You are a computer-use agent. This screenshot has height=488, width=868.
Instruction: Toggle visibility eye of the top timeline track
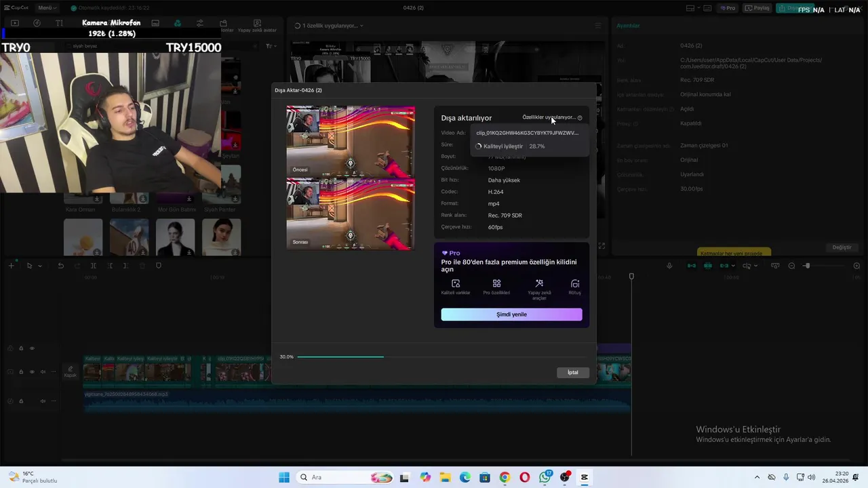32,348
